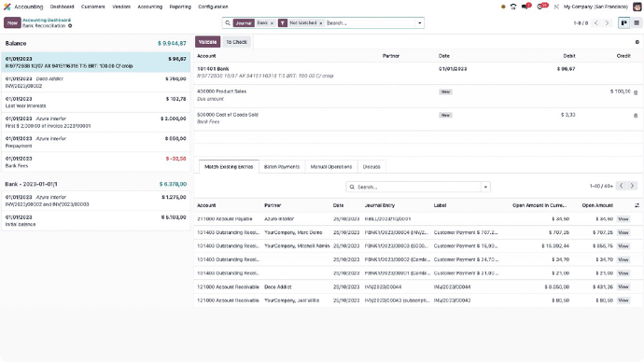Remove the Not Matched filter

coord(321,23)
